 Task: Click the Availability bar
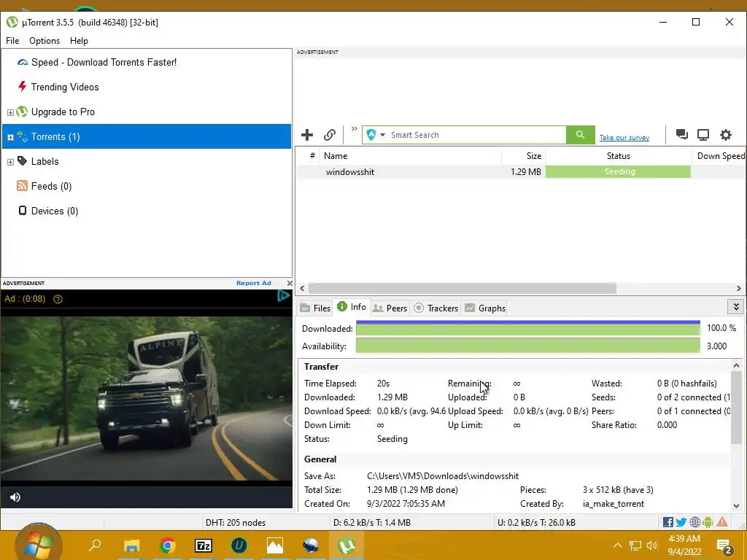click(528, 346)
